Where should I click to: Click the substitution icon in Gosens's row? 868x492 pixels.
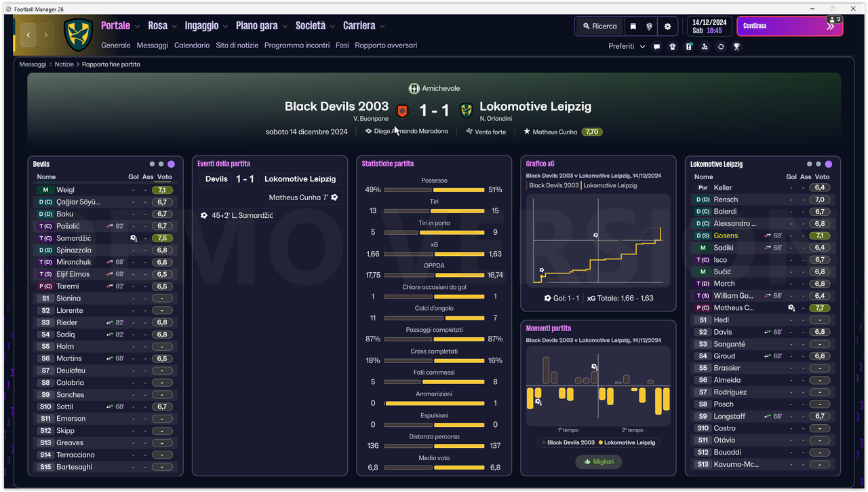pos(768,235)
